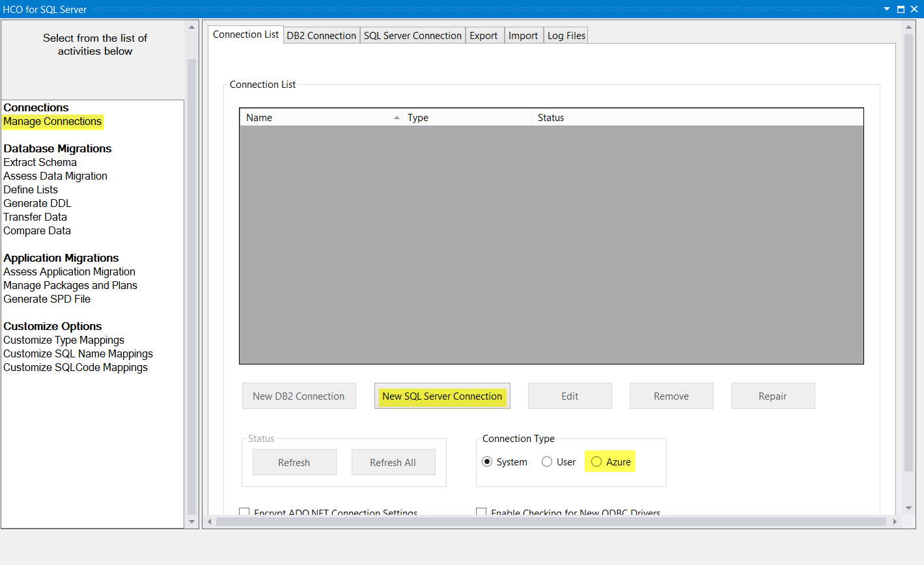Viewport: 924px width, 565px height.
Task: Open Extract Schema activity
Action: pyautogui.click(x=40, y=163)
